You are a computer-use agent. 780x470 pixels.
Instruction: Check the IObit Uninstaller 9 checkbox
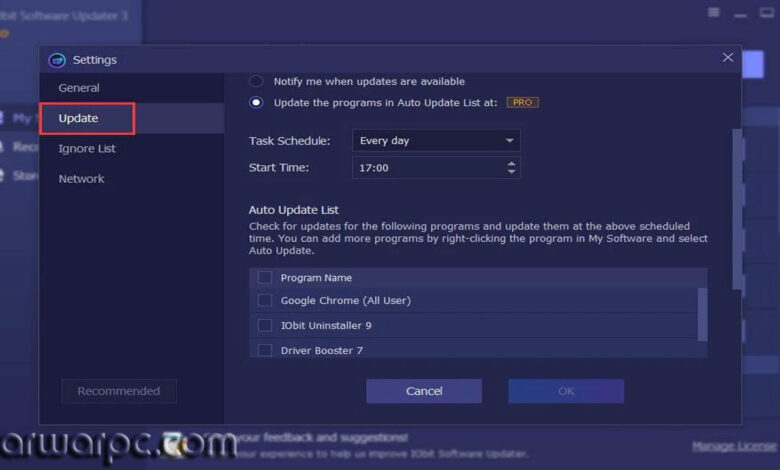(265, 325)
